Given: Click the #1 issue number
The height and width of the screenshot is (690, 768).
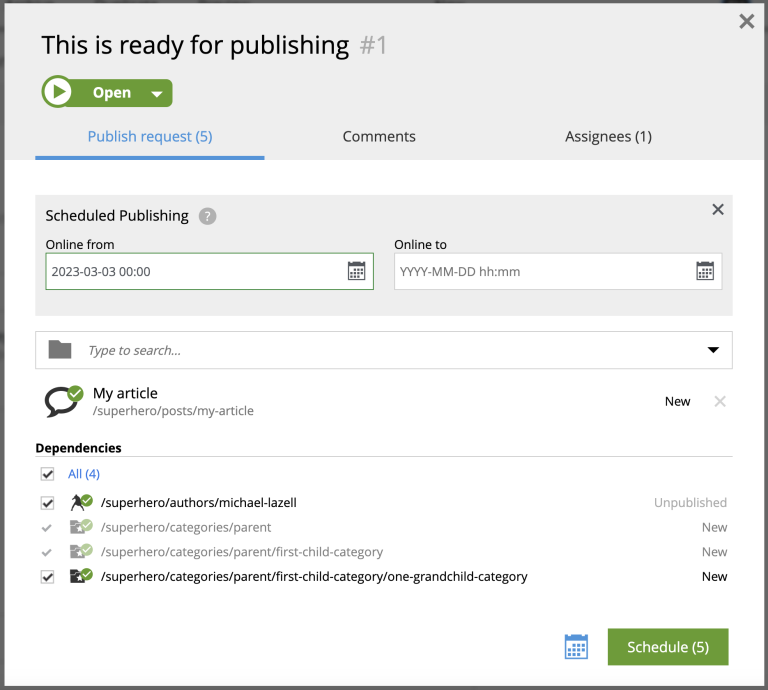Looking at the screenshot, I should click(x=373, y=46).
